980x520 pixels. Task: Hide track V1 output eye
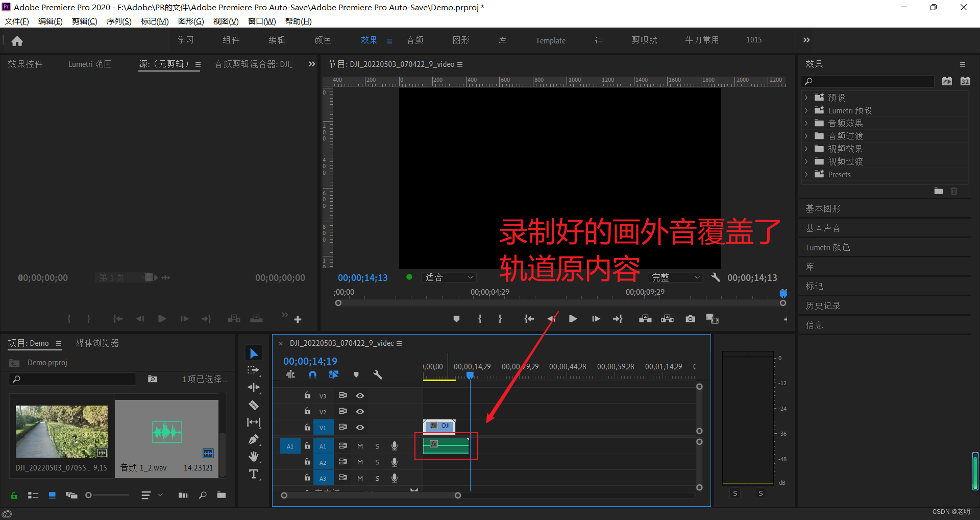pos(360,428)
